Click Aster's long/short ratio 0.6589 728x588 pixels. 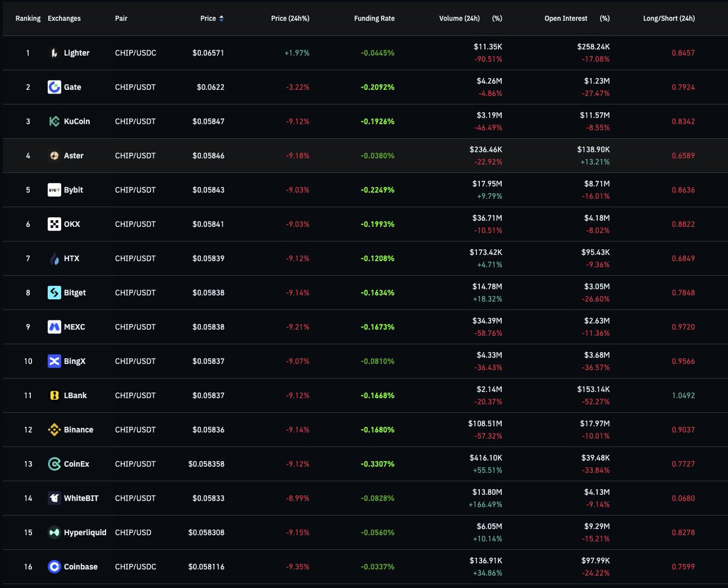click(x=684, y=155)
